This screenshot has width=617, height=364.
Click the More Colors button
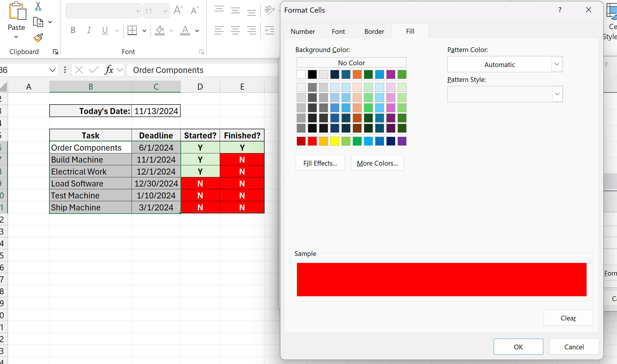(x=377, y=163)
